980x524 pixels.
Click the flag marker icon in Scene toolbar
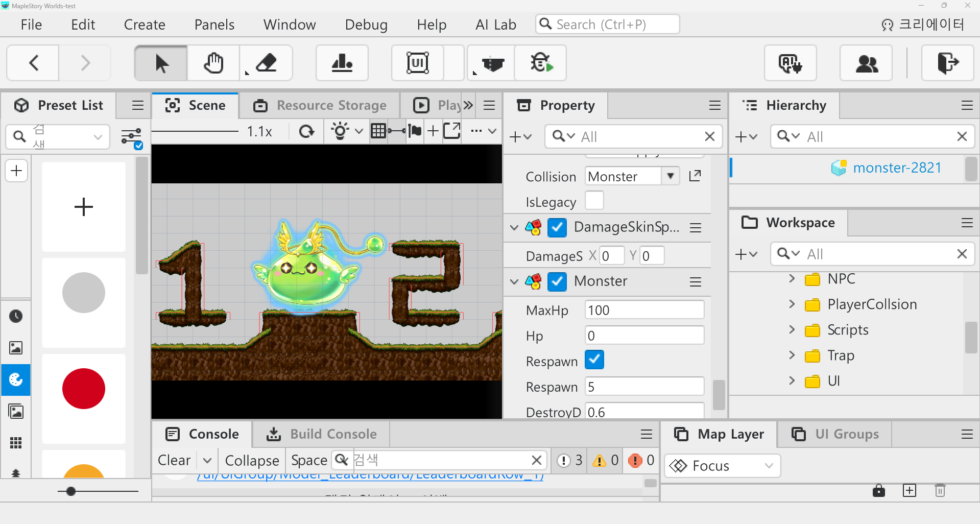415,131
